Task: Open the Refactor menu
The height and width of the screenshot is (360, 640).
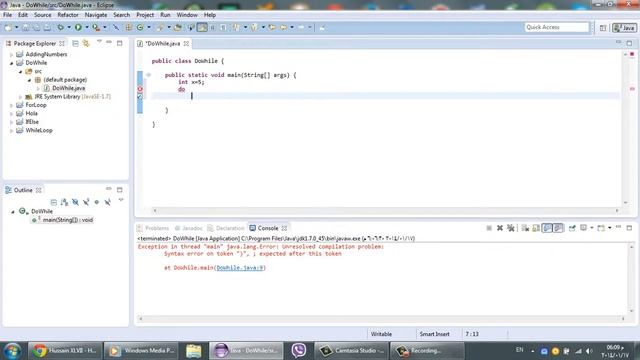Action: click(68, 15)
